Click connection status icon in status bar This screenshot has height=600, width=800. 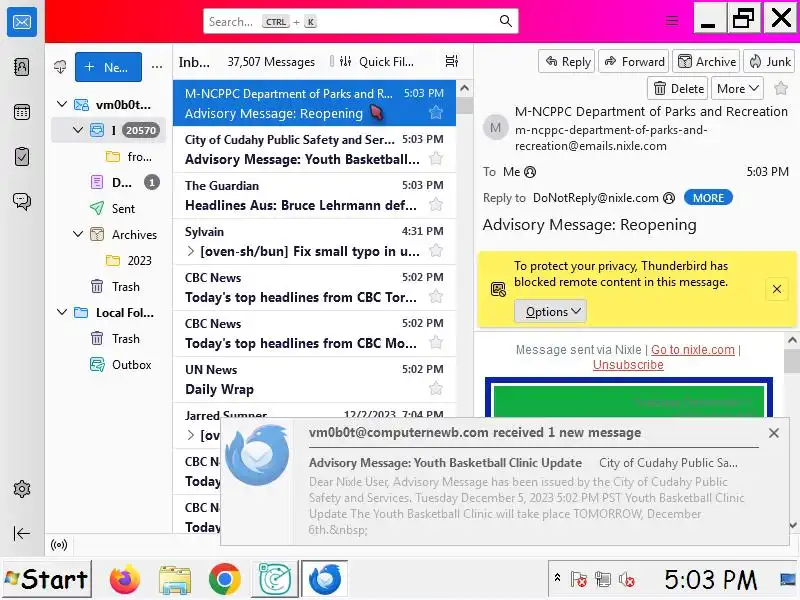(x=59, y=545)
